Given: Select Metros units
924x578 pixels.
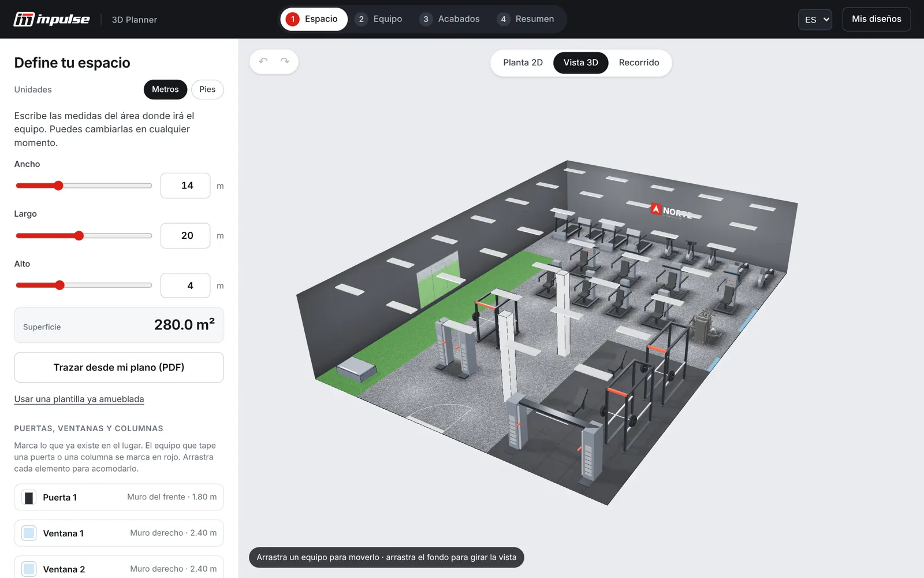Looking at the screenshot, I should (165, 90).
